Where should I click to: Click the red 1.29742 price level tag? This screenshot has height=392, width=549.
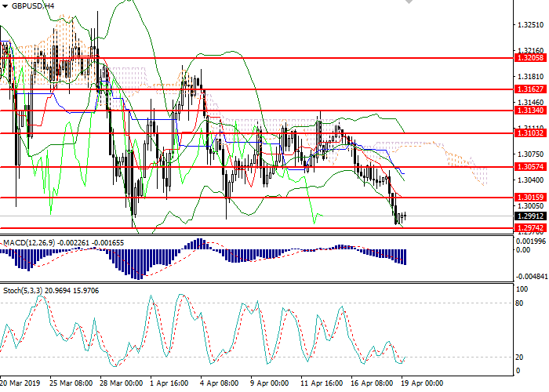click(x=530, y=227)
